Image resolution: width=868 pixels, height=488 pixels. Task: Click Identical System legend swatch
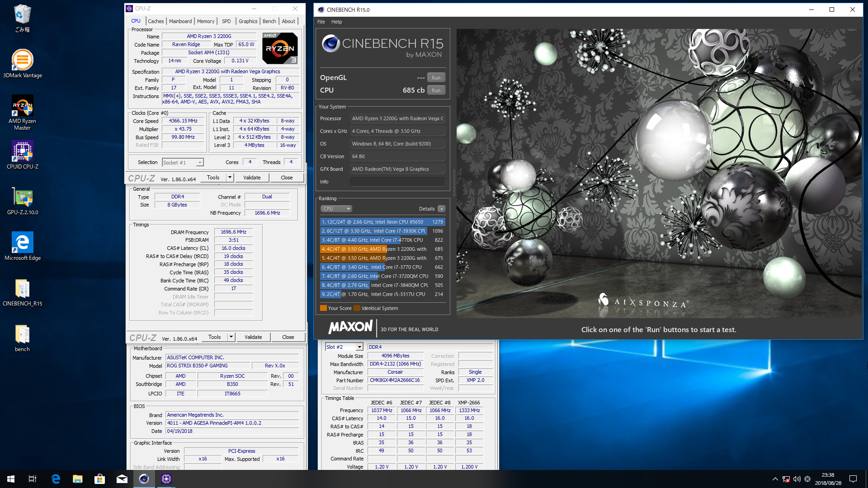(357, 308)
